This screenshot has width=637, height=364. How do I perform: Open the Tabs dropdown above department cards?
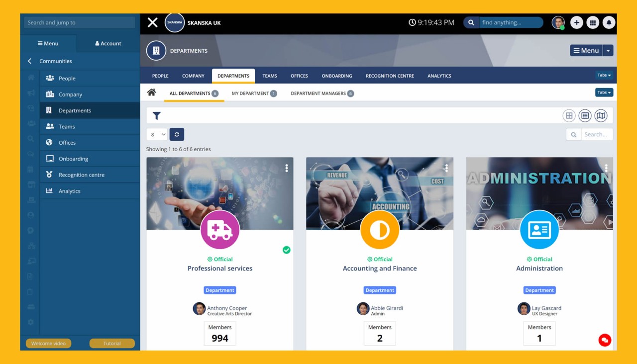click(604, 92)
